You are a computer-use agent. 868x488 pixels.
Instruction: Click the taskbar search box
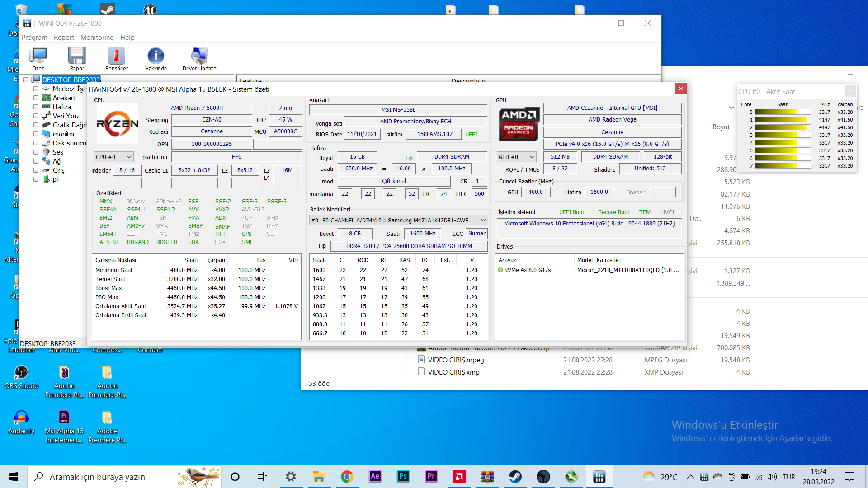pos(124,477)
